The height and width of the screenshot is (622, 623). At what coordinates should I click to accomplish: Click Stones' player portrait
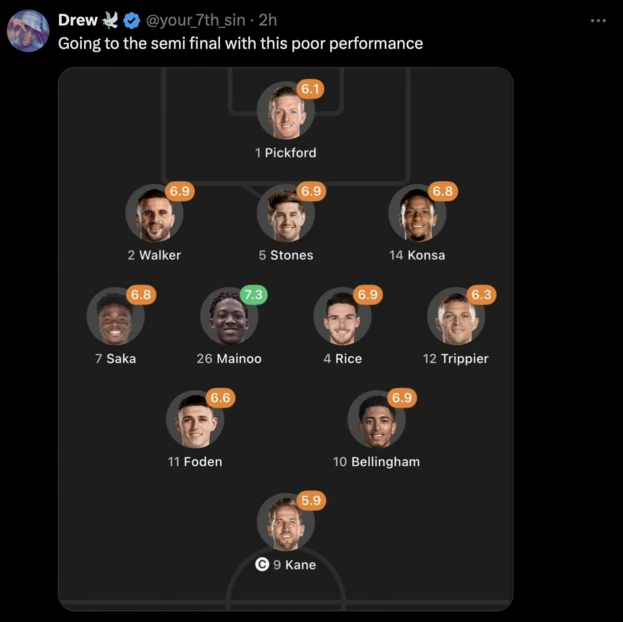click(x=286, y=215)
